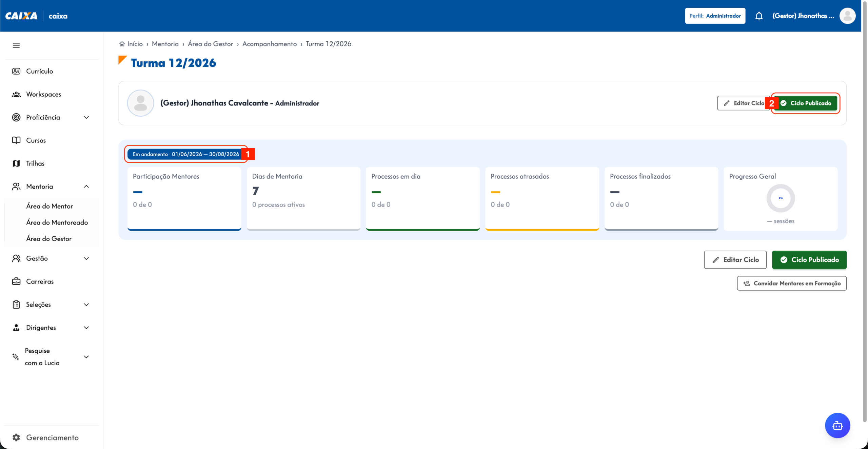Screen dimensions: 868x449
Task: Click the Dirigentes icon
Action: point(16,328)
